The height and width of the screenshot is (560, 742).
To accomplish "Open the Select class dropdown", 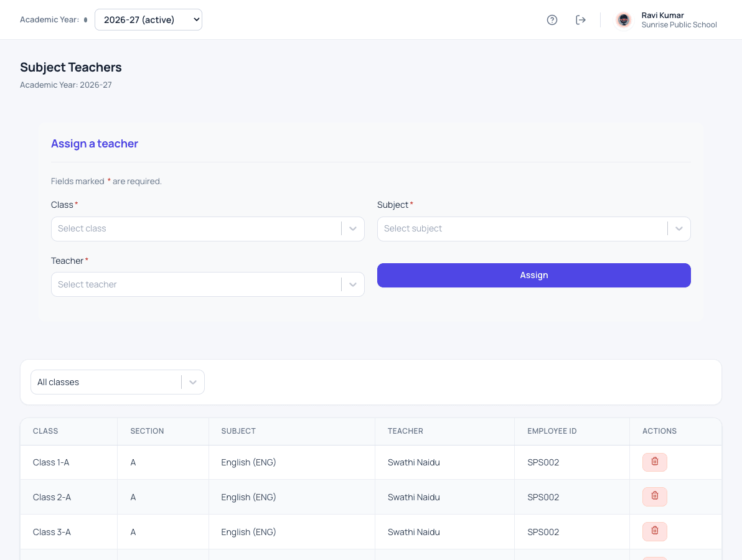I will click(208, 229).
